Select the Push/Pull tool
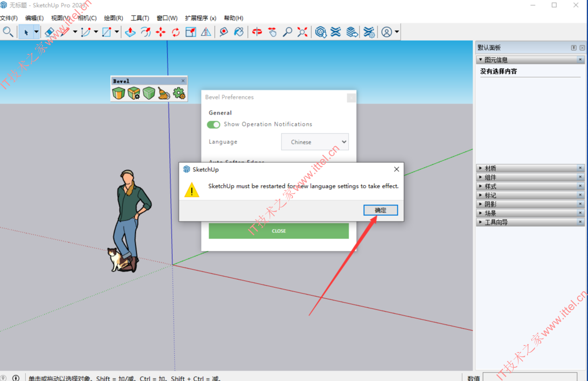The image size is (588, 381). tap(130, 32)
